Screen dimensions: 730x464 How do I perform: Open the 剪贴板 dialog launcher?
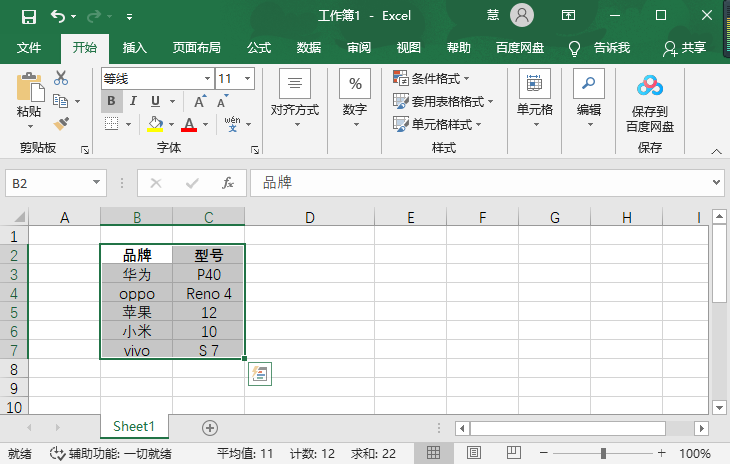pos(85,150)
